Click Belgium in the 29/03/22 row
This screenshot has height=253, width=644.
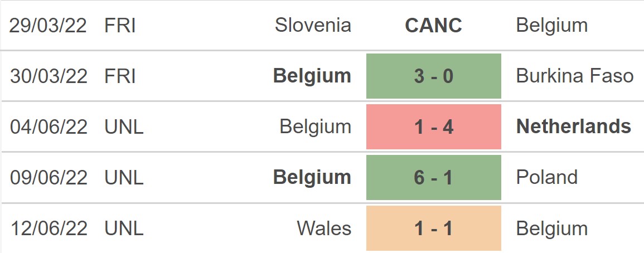[552, 26]
